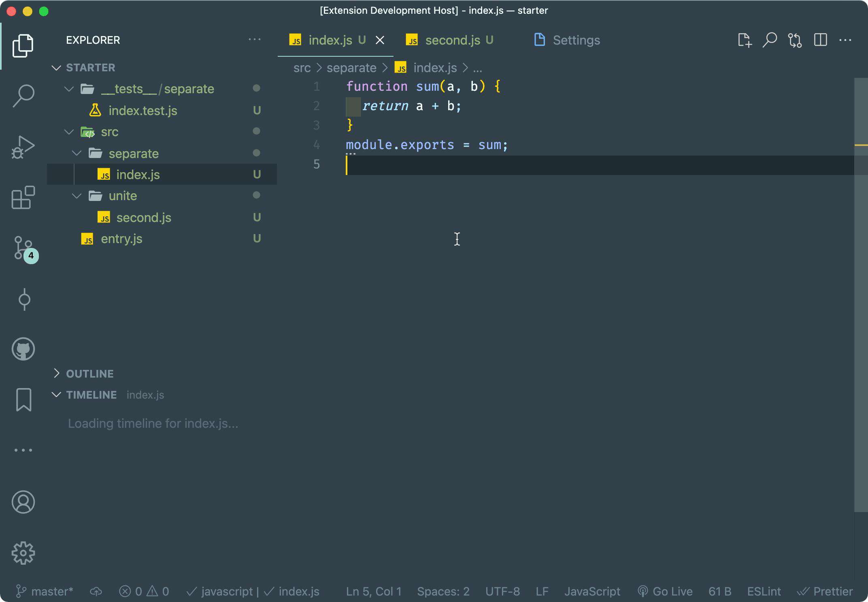868x602 pixels.
Task: Open second.js in the explorer tree
Action: 162,218
